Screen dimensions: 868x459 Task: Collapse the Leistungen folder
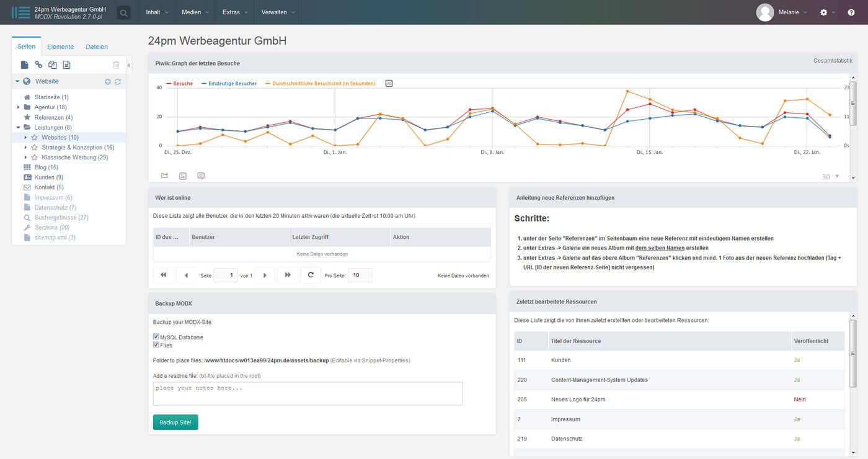19,127
